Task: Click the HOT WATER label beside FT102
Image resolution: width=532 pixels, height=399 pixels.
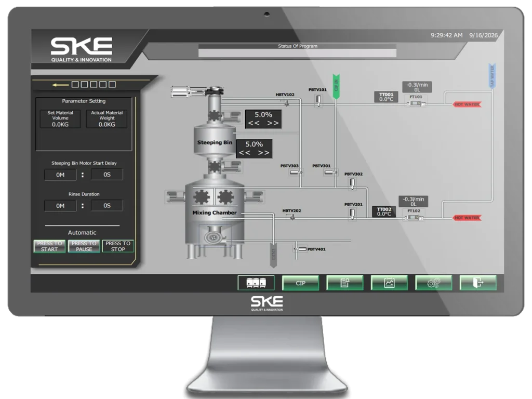Action: (467, 218)
